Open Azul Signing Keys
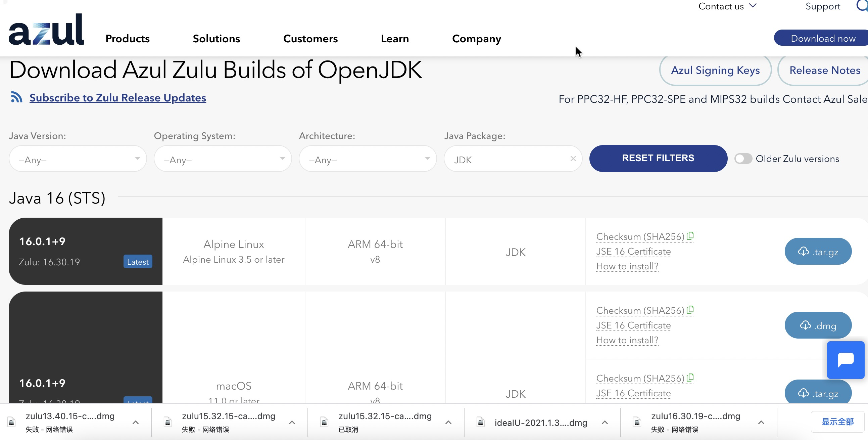 click(x=715, y=70)
